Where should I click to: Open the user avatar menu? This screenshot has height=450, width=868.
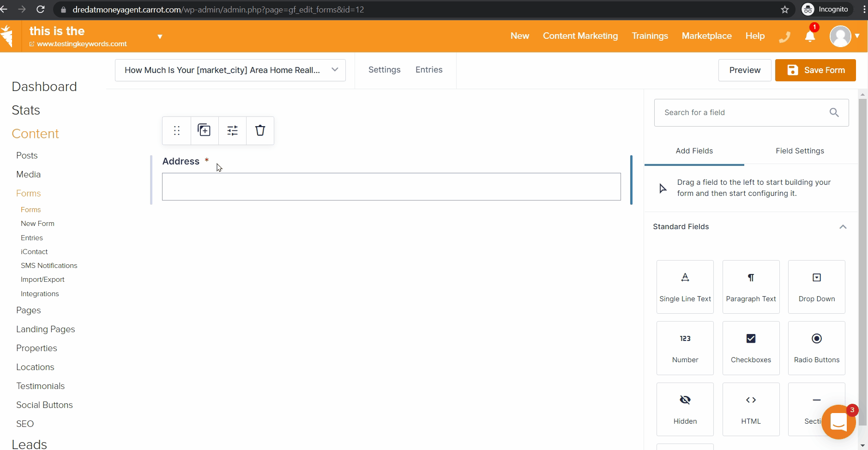(x=840, y=36)
